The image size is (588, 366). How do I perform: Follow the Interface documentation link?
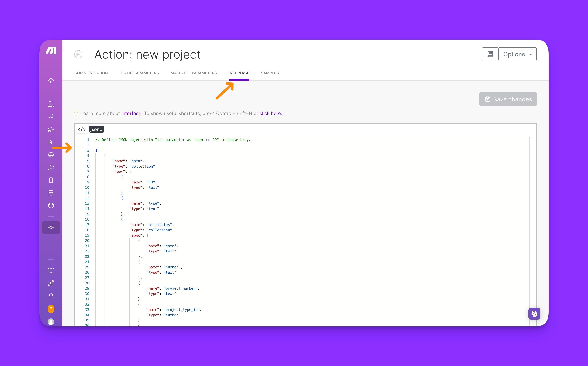(x=131, y=114)
